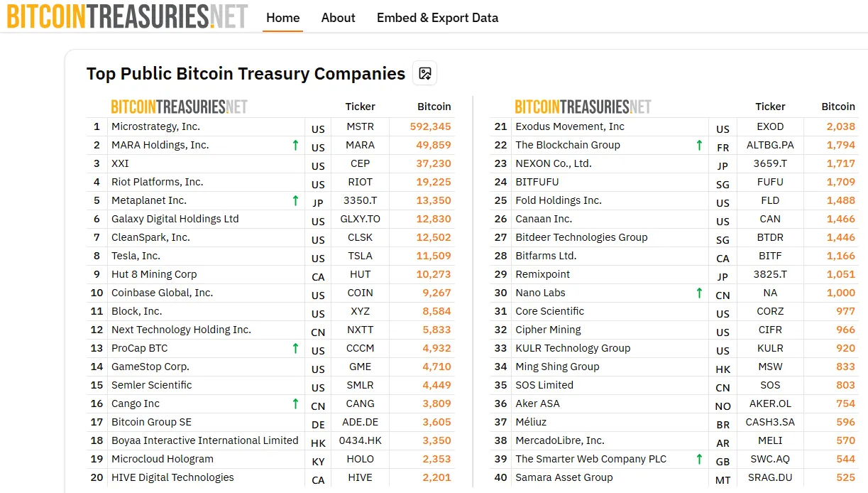This screenshot has height=493, width=868.
Task: Open Block, Inc. entry
Action: [136, 311]
